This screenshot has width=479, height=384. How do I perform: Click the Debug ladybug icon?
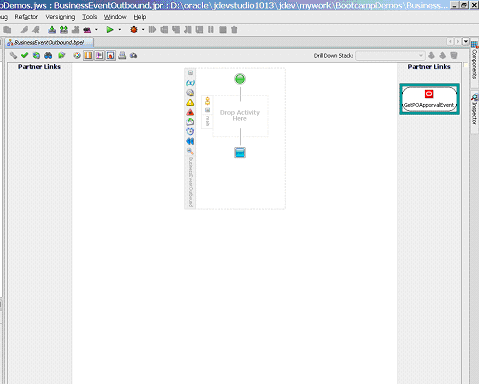tap(134, 30)
